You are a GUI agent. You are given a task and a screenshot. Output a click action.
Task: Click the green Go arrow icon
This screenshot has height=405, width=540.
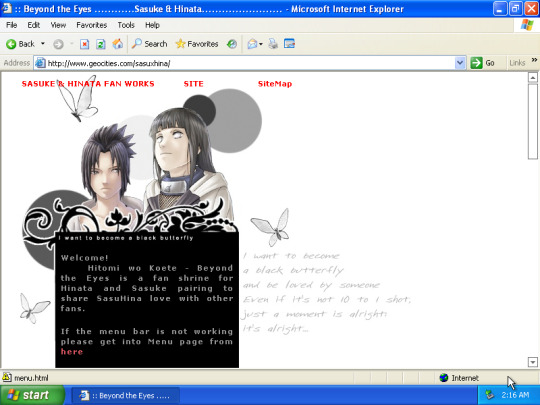(x=476, y=63)
